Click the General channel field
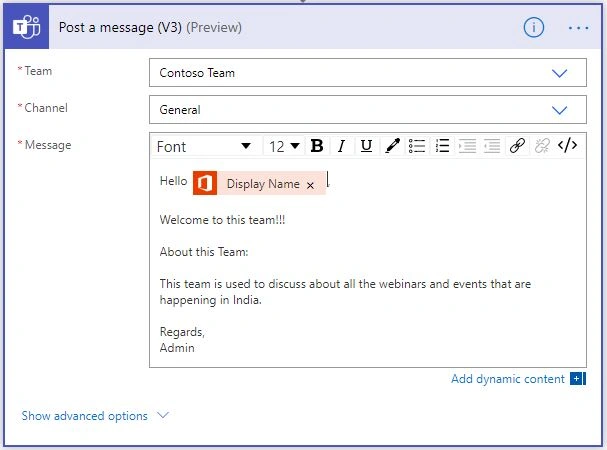 368,110
